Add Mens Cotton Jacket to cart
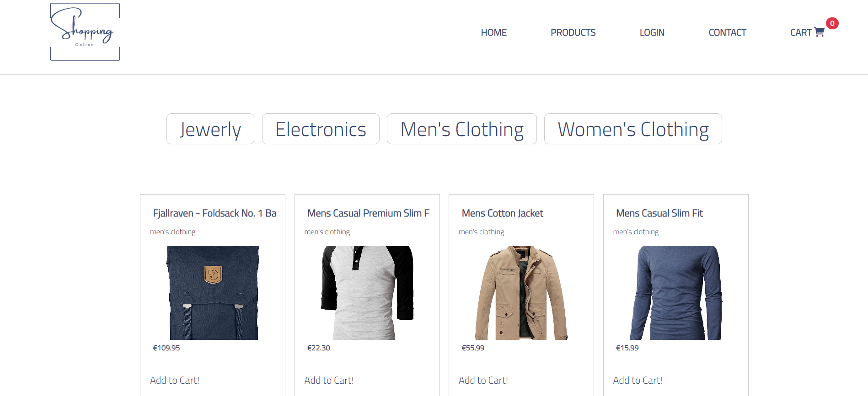Viewport: 868px width, 396px height. click(483, 380)
